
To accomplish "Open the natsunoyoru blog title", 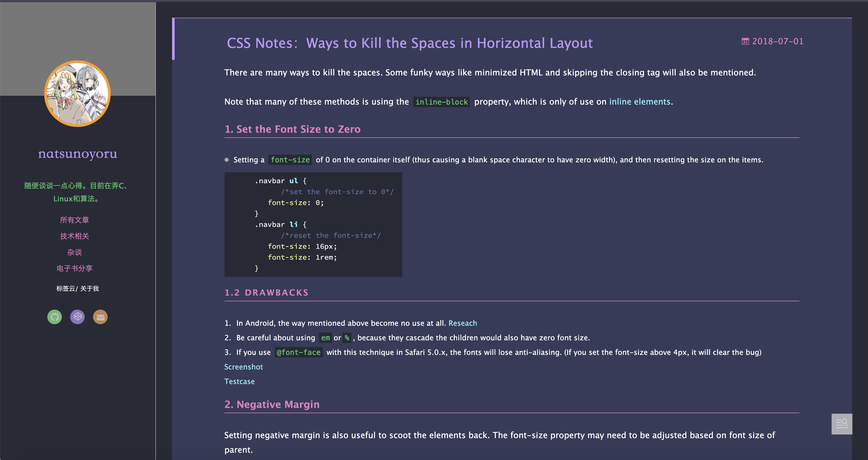I will [x=77, y=154].
